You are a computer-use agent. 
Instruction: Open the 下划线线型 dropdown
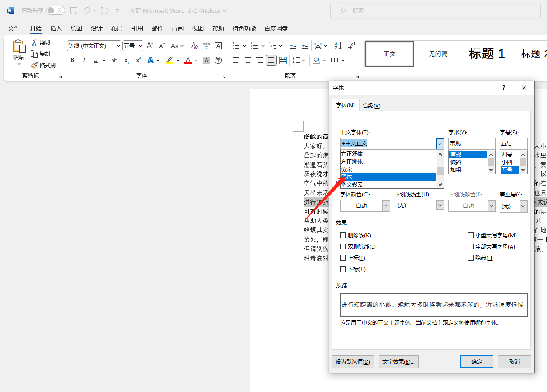tap(441, 205)
